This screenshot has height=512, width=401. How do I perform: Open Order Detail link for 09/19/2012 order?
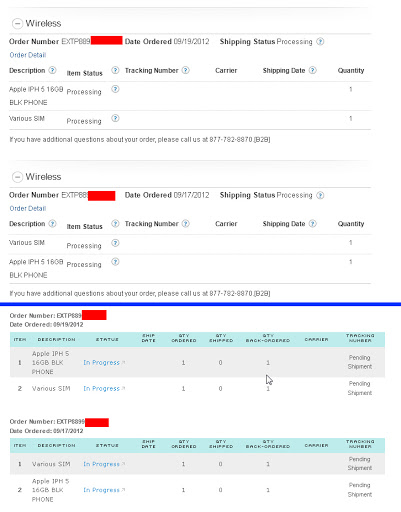click(x=28, y=55)
